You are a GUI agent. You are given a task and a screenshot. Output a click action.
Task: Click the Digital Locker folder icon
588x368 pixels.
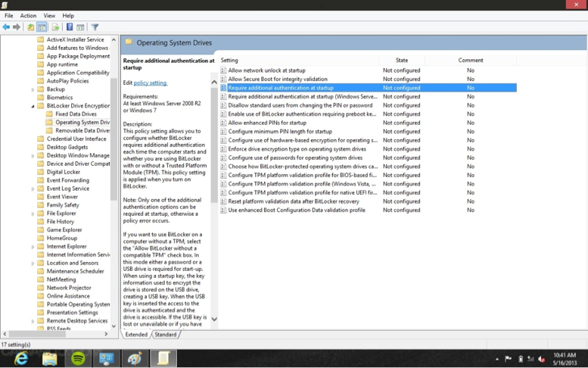41,172
